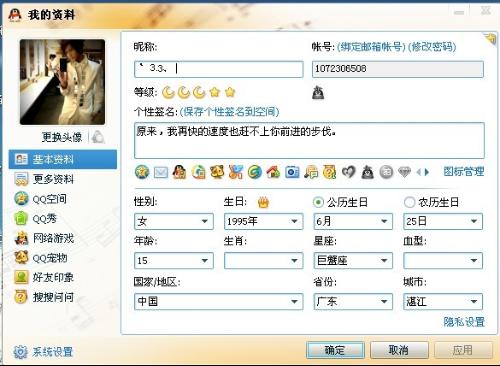Open the 城市 dropdown showing 湛江
500x366 pixels.
pos(443,302)
